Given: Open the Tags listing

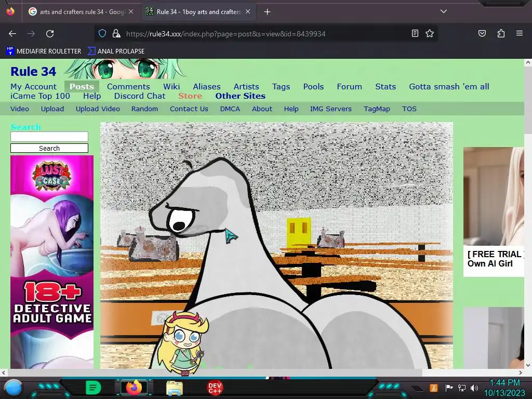Looking at the screenshot, I should 281,87.
